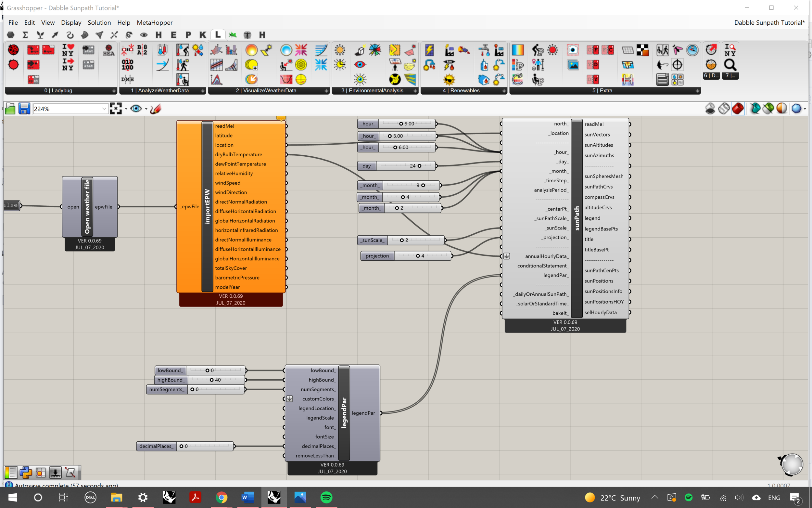The width and height of the screenshot is (812, 508).
Task: Select the wireframe preview mode icon
Action: pyautogui.click(x=724, y=109)
